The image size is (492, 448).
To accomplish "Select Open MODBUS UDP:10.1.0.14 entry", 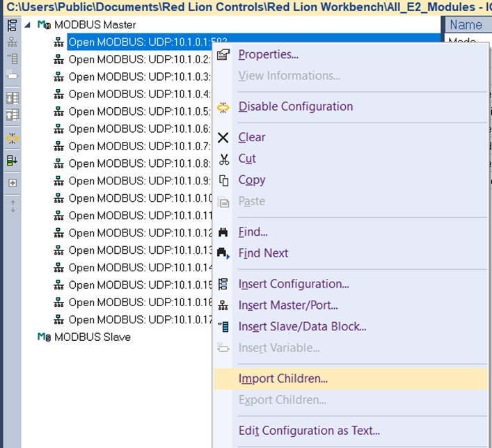I will coord(140,268).
